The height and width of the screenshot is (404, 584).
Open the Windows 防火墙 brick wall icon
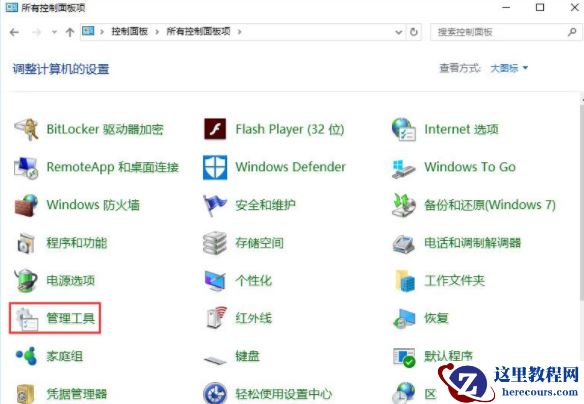(x=26, y=205)
